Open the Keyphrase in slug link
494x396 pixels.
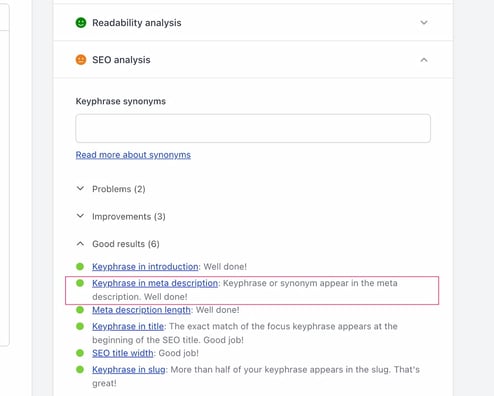[129, 370]
